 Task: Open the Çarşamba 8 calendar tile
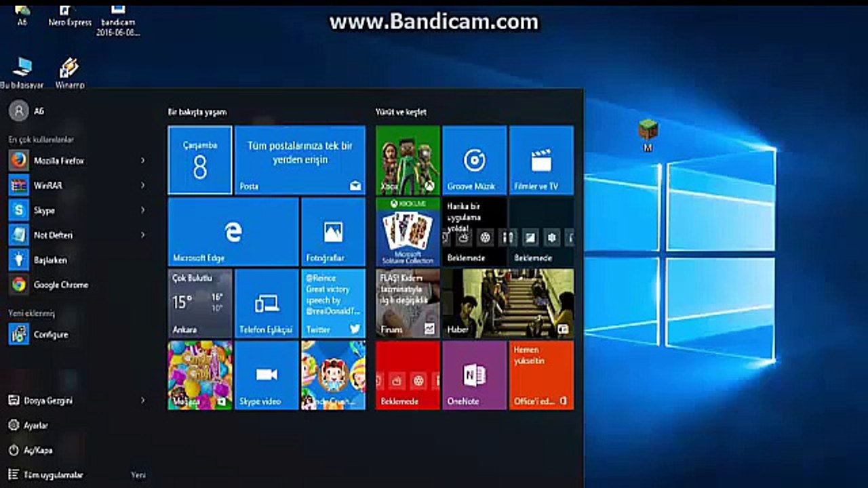(x=200, y=160)
